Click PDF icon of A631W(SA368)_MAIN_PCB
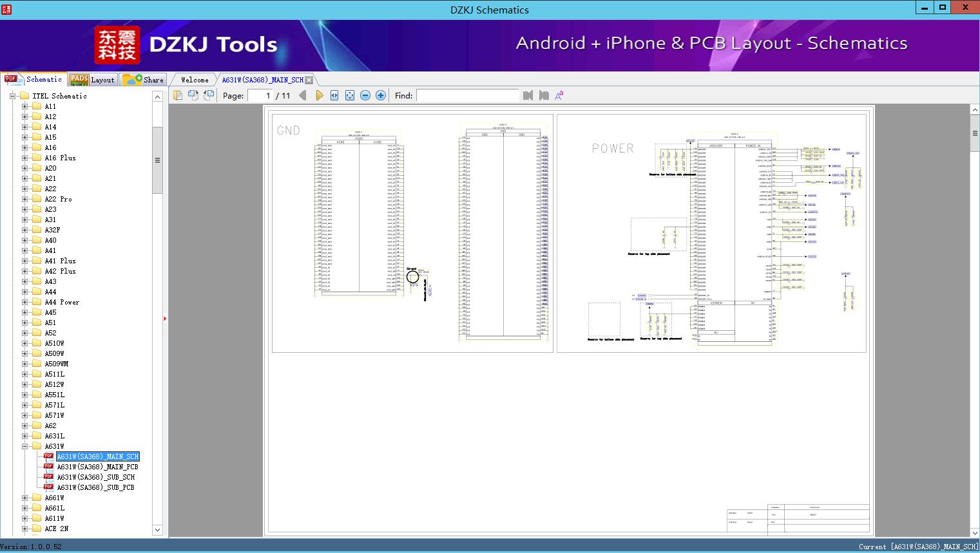The width and height of the screenshot is (980, 553). pos(48,466)
